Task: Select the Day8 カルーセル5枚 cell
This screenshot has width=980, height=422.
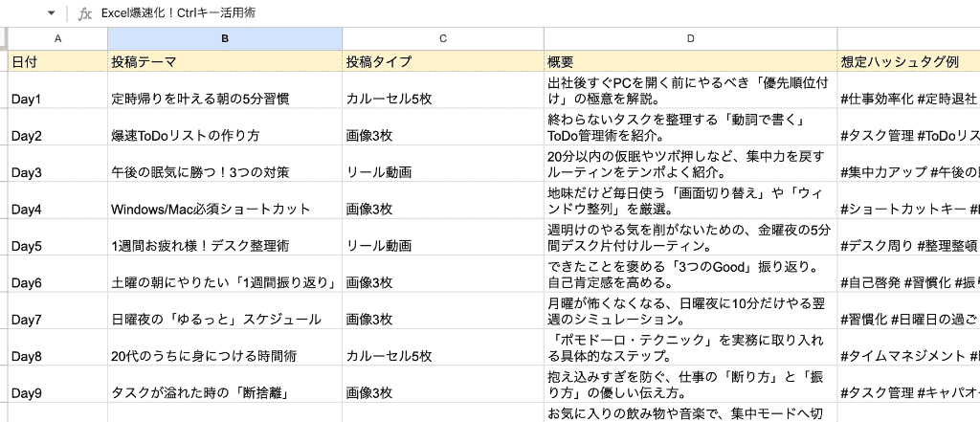Action: [x=443, y=347]
